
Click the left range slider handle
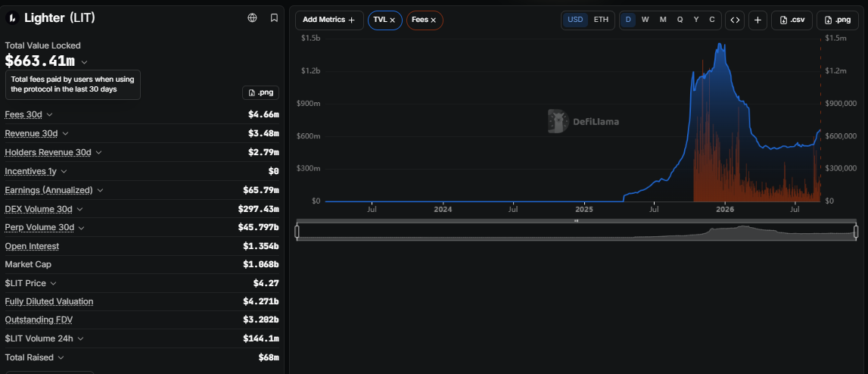(297, 232)
